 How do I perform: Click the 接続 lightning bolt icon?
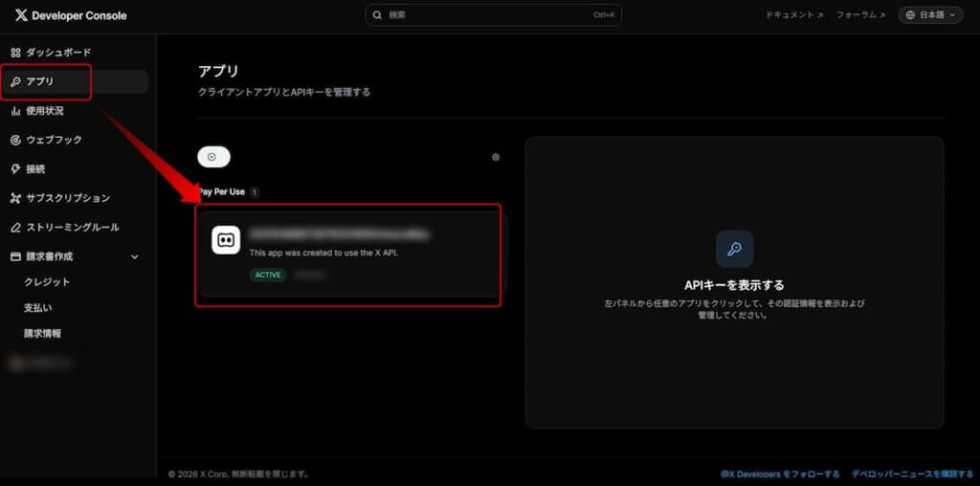click(x=15, y=169)
